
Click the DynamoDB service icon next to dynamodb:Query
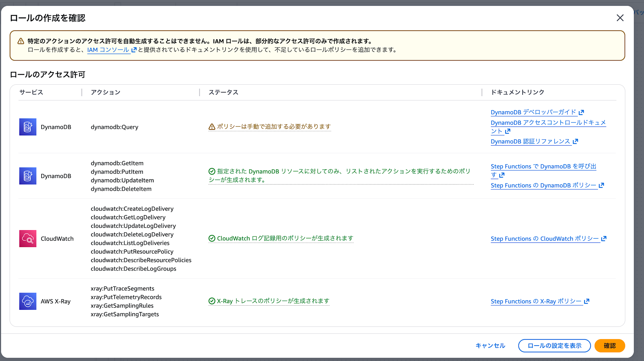(x=28, y=127)
